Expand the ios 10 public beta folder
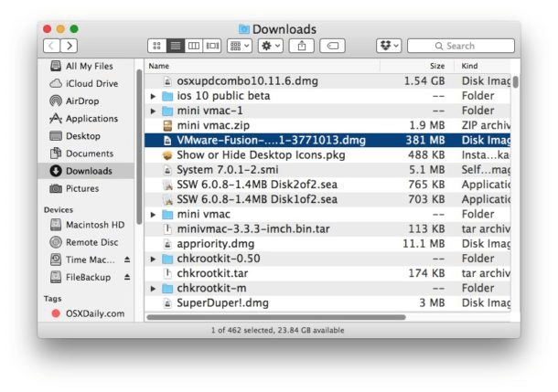This screenshot has width=558, height=392. [x=153, y=96]
